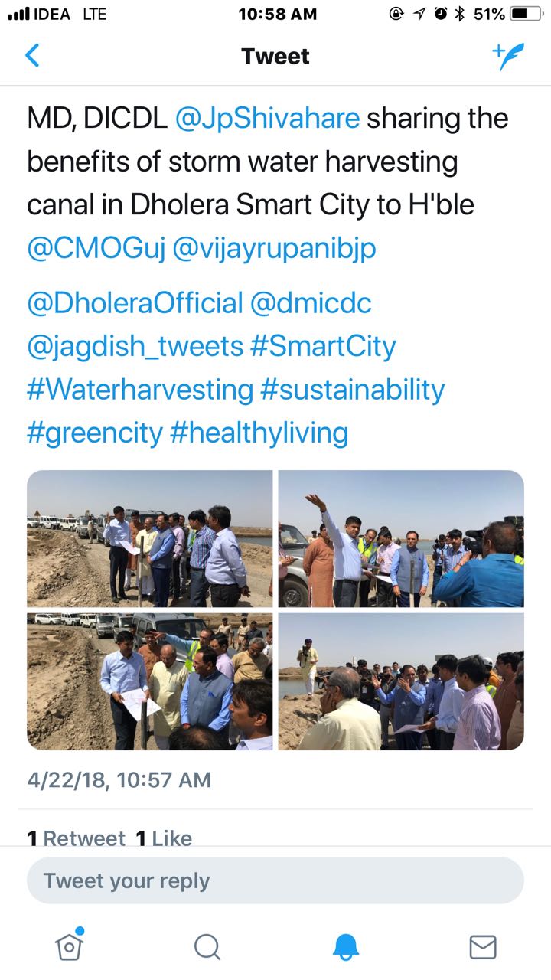
Task: Open the @JpShivahare mention
Action: [x=267, y=119]
